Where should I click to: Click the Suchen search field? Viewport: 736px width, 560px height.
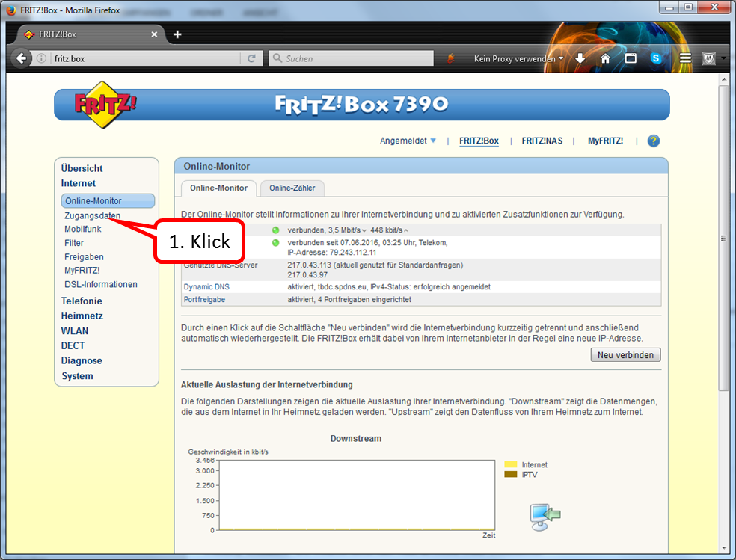(351, 58)
